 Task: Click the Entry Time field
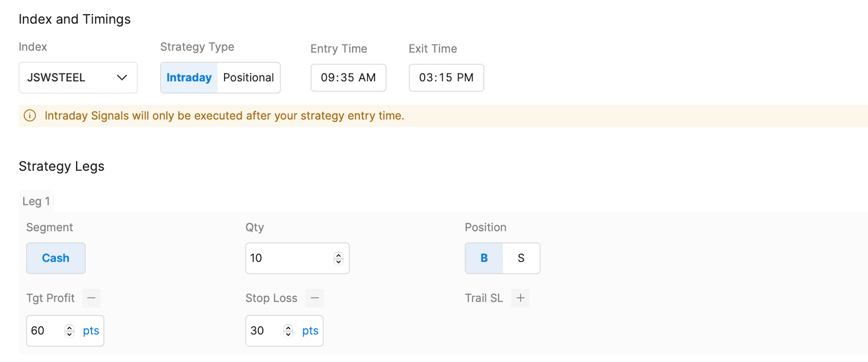click(348, 77)
